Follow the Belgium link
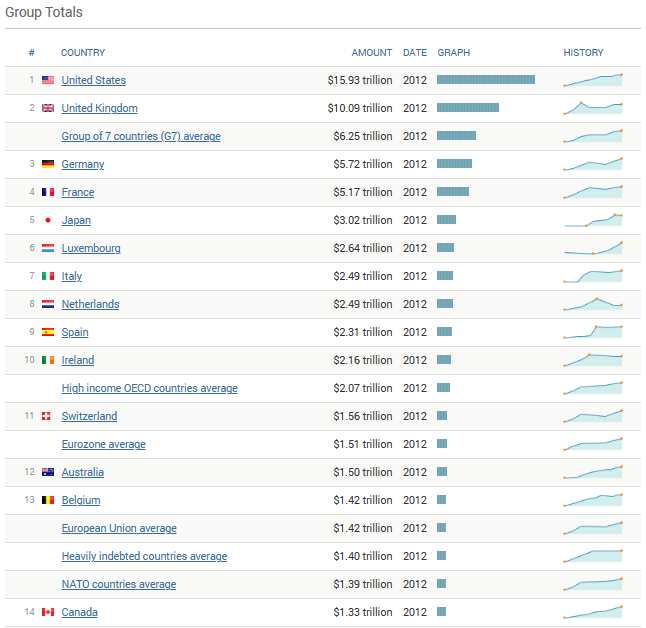This screenshot has height=628, width=646. click(x=81, y=500)
